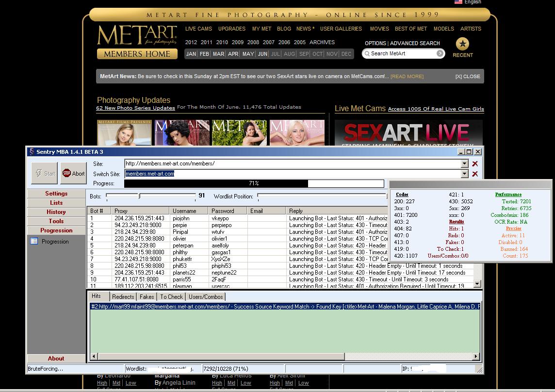The width and height of the screenshot is (555, 392).
Task: Click the greyed-out Start lightning button
Action: tap(44, 174)
